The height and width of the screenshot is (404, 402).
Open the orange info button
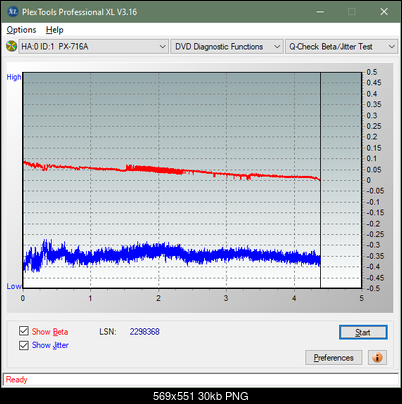pos(377,358)
